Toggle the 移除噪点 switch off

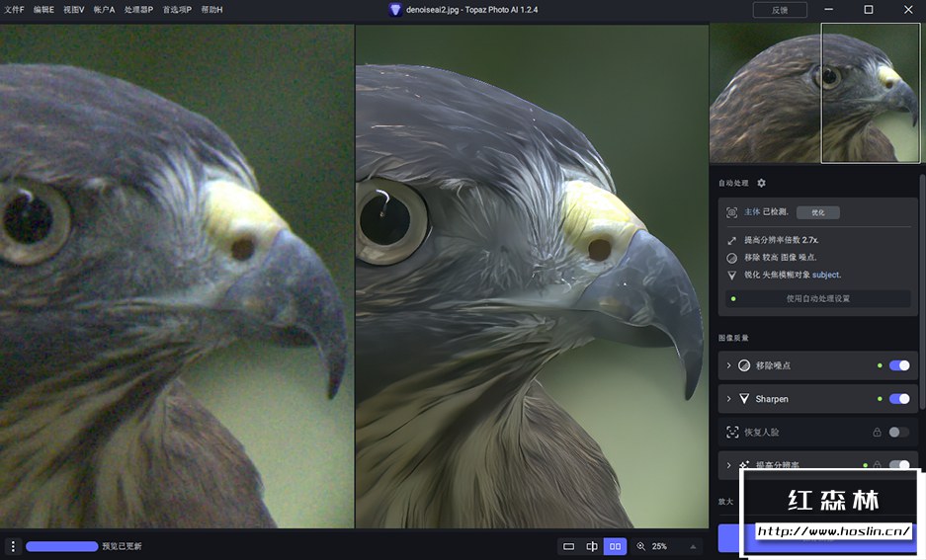click(899, 365)
